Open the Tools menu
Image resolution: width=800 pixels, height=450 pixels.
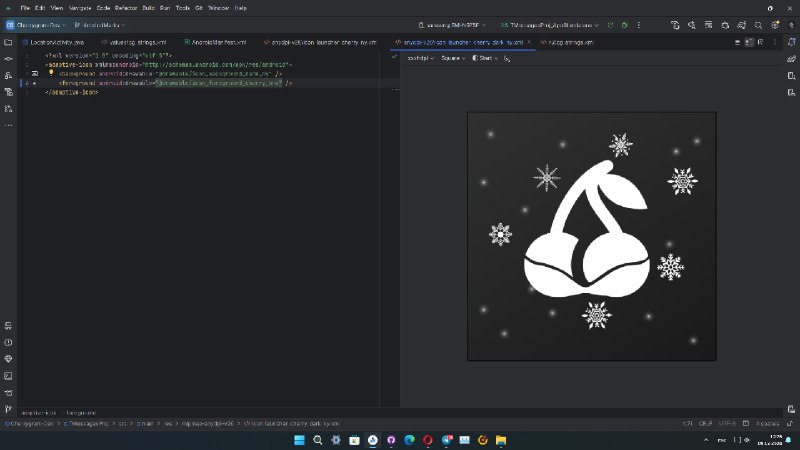(183, 8)
